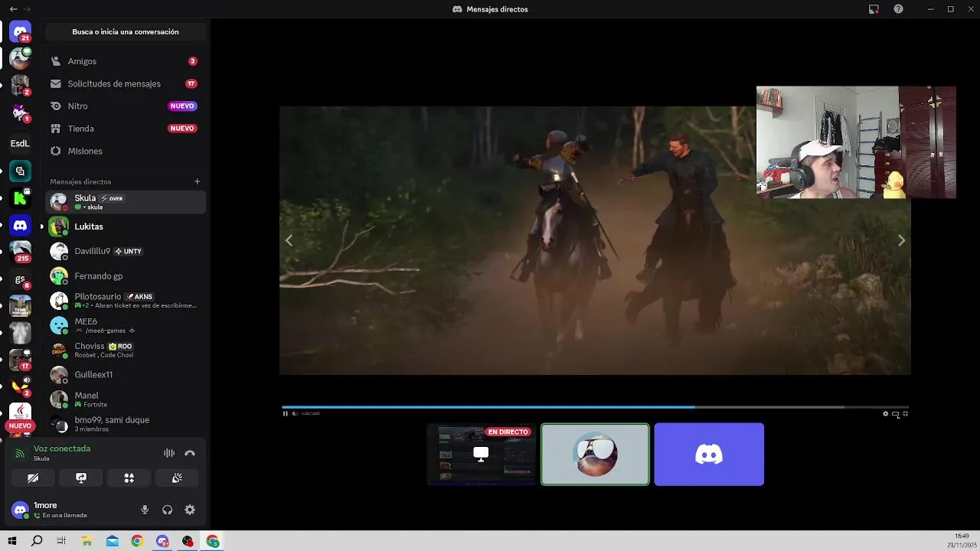Toggle miniplayer mode in video
The height and width of the screenshot is (551, 980).
pyautogui.click(x=896, y=414)
